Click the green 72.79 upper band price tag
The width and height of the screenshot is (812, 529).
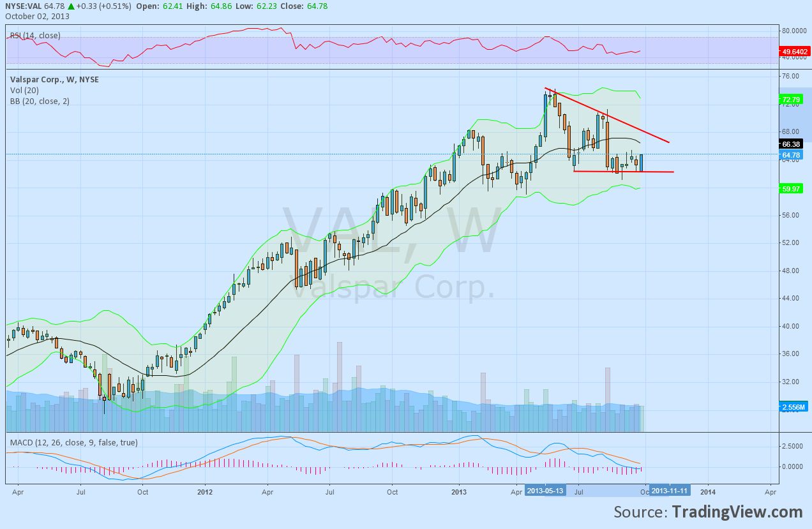[x=790, y=100]
